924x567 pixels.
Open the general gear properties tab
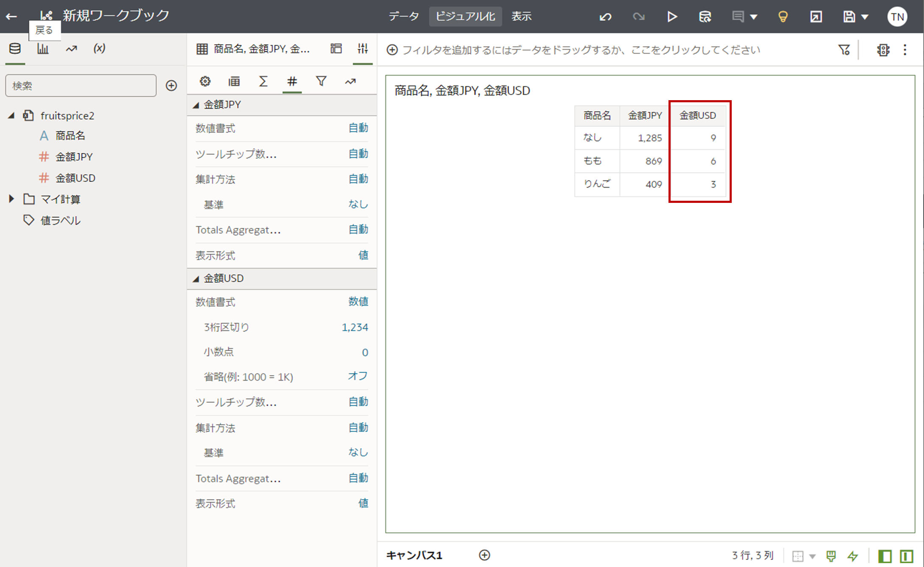205,81
